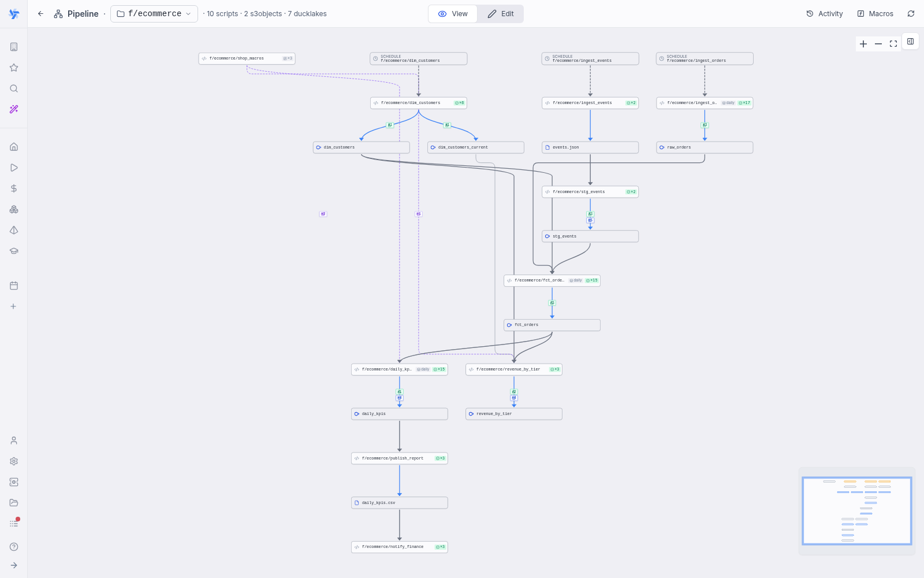Select the f/ecommerce/fct_orde… script node

pyautogui.click(x=552, y=280)
